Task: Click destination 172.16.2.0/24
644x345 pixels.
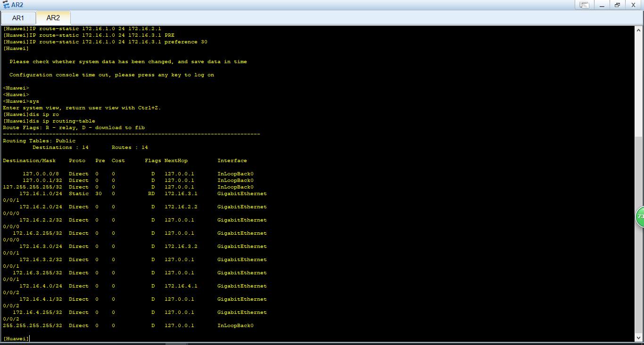Action: [41, 207]
